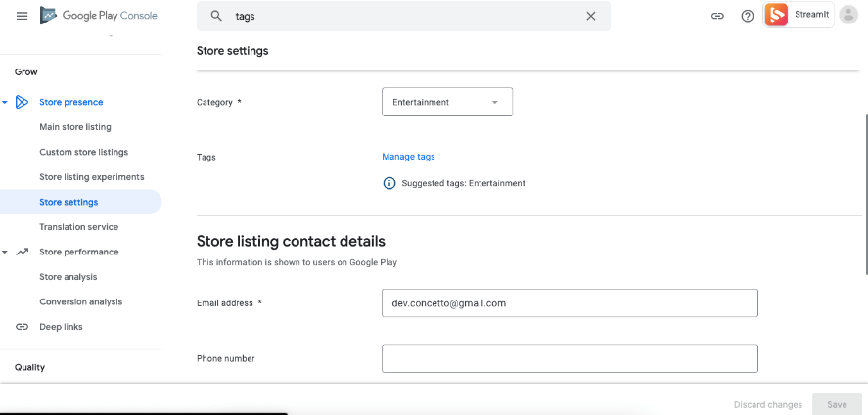868x415 pixels.
Task: Click the copy link icon
Action: 717,16
